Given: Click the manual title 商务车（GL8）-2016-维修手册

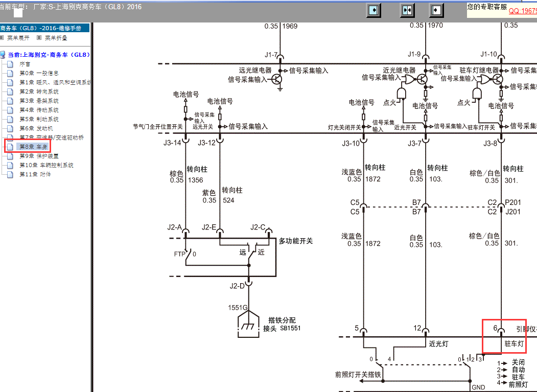Looking at the screenshot, I should [x=40, y=28].
